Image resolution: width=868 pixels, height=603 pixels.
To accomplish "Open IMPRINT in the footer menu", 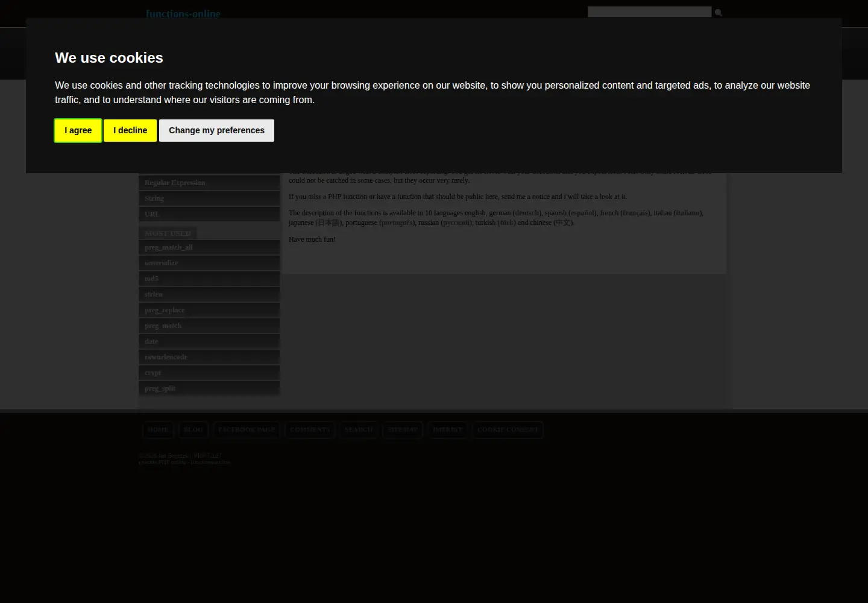I will tap(447, 430).
